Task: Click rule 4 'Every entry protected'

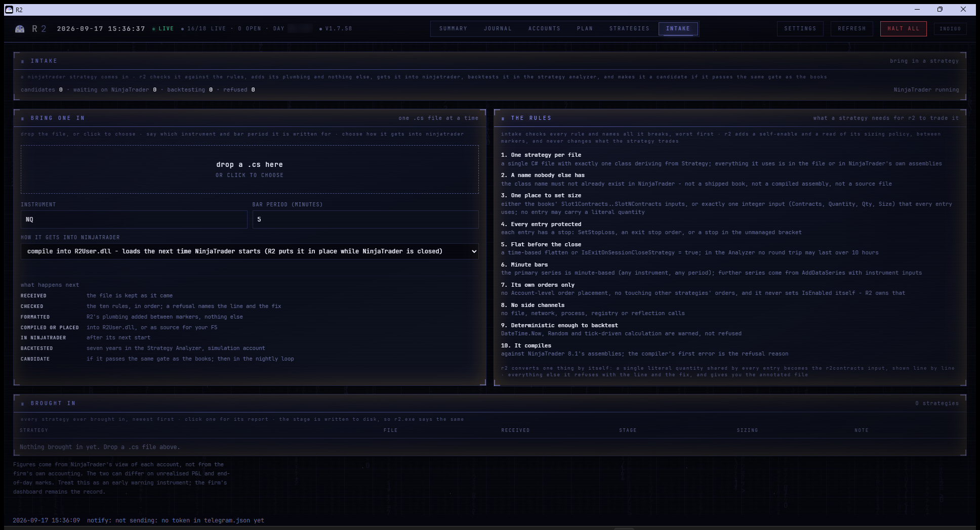Action: click(541, 224)
